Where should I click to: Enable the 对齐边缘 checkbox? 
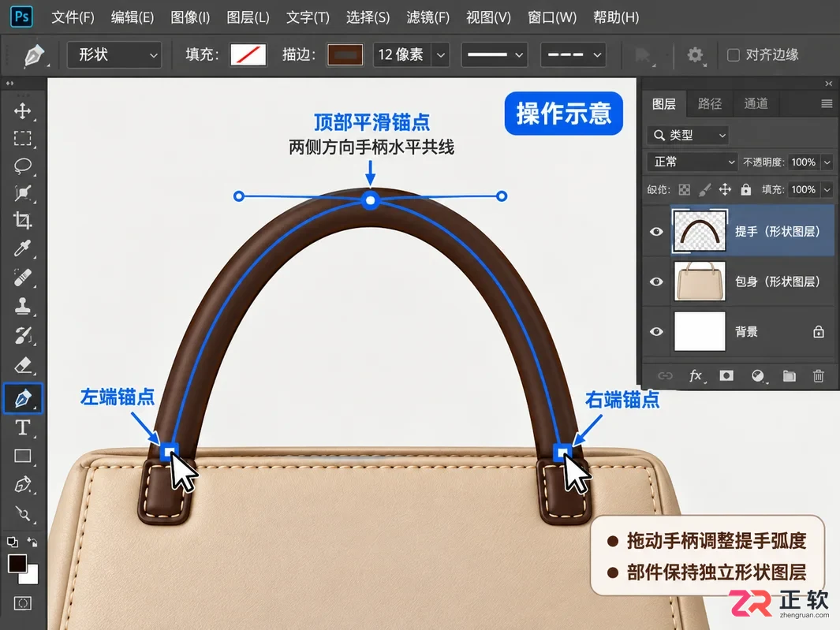point(733,54)
